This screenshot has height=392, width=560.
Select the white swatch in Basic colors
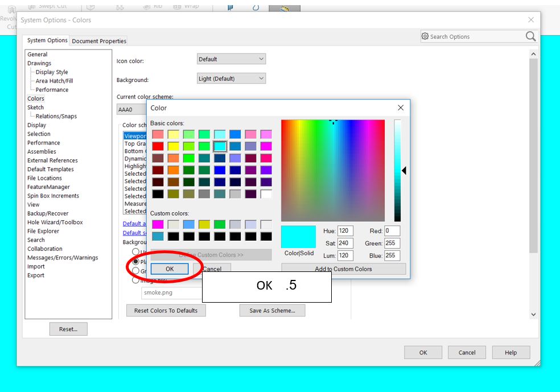[266, 194]
